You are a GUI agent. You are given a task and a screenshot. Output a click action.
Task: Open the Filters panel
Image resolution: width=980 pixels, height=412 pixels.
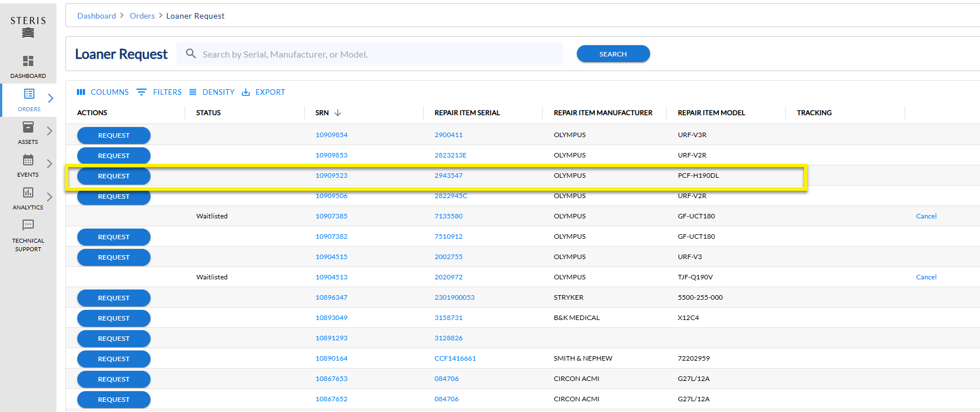[x=159, y=92]
